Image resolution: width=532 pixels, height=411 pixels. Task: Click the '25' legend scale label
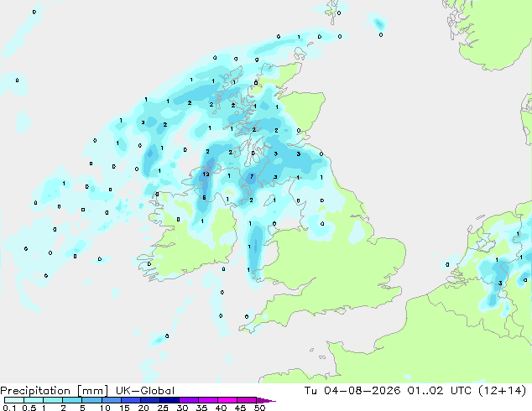[x=163, y=408]
